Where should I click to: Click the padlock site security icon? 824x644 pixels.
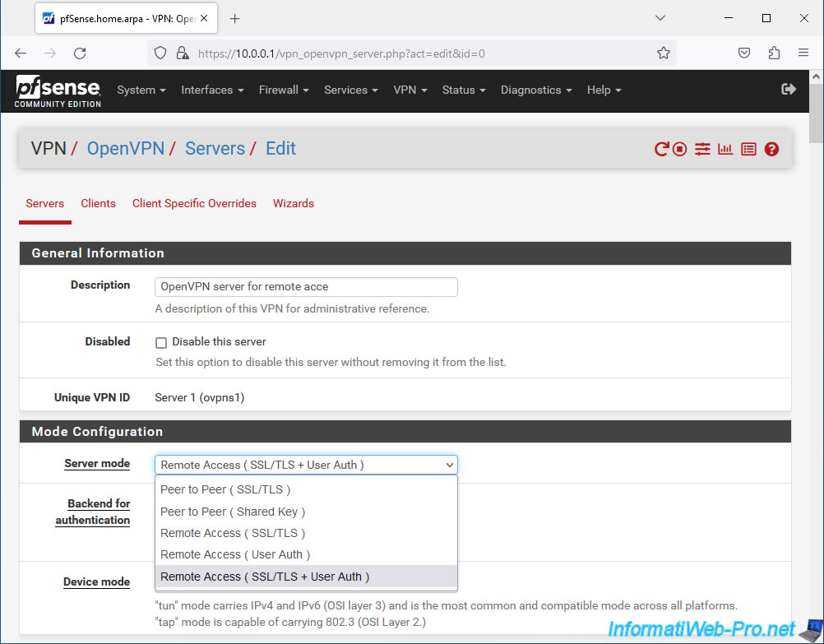183,53
